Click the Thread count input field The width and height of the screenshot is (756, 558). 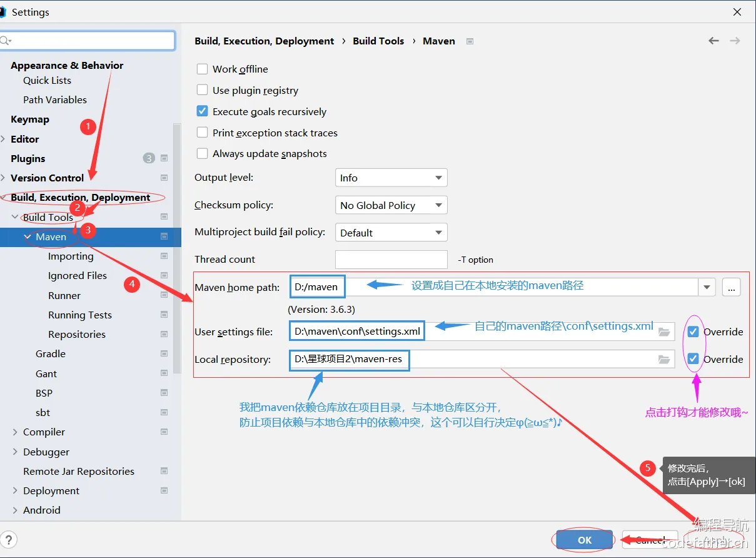391,259
